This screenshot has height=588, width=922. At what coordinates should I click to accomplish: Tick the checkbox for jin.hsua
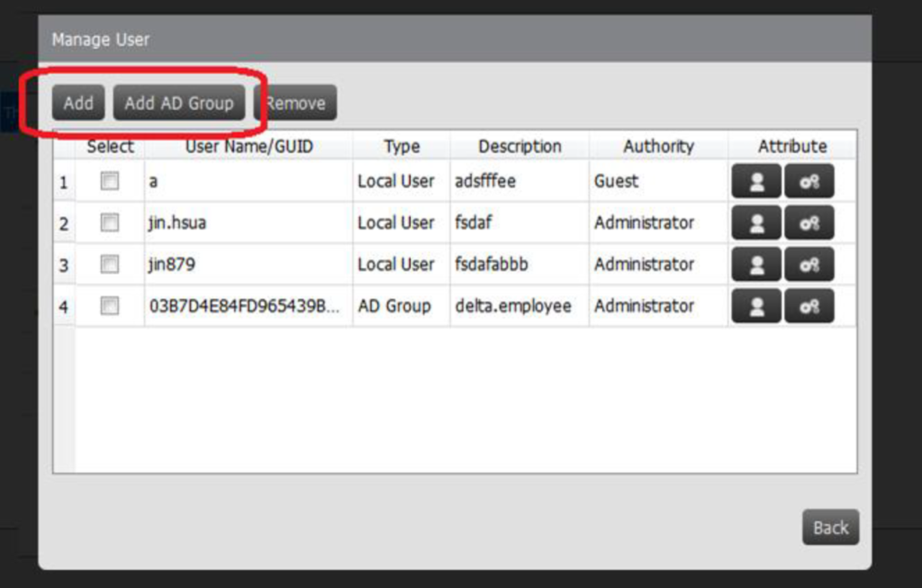point(109,222)
